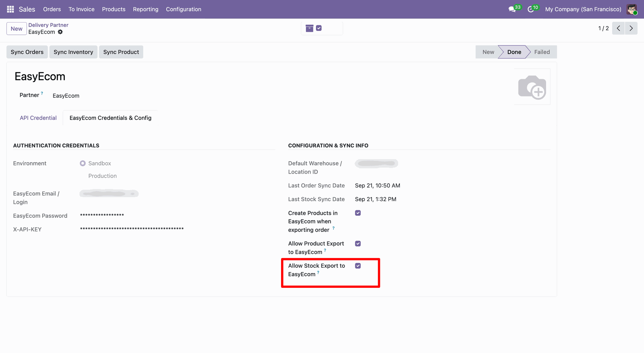
Task: Click the Sync Product button
Action: pos(121,52)
